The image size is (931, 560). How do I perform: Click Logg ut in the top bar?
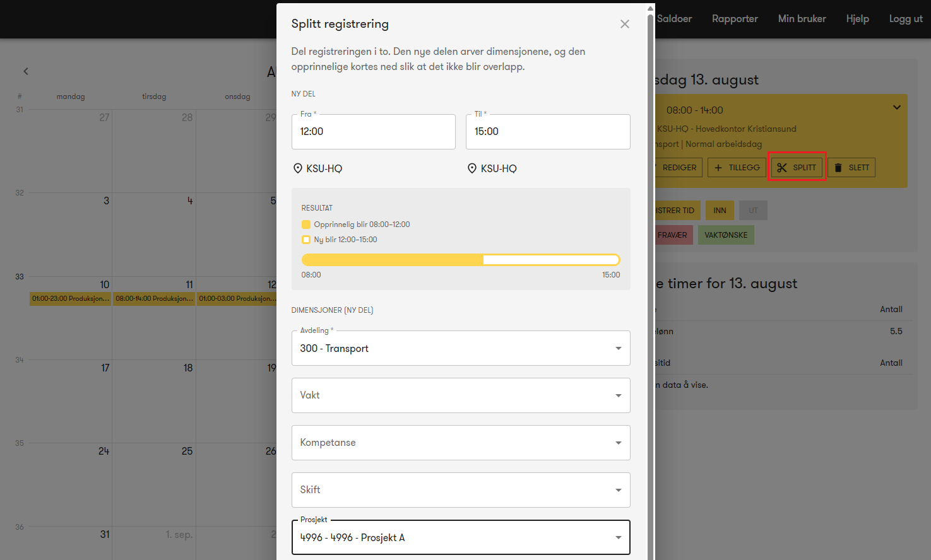(x=906, y=19)
